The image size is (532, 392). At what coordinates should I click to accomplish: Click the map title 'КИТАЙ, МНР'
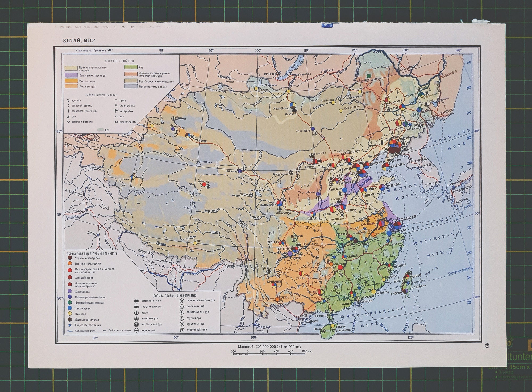(x=79, y=40)
